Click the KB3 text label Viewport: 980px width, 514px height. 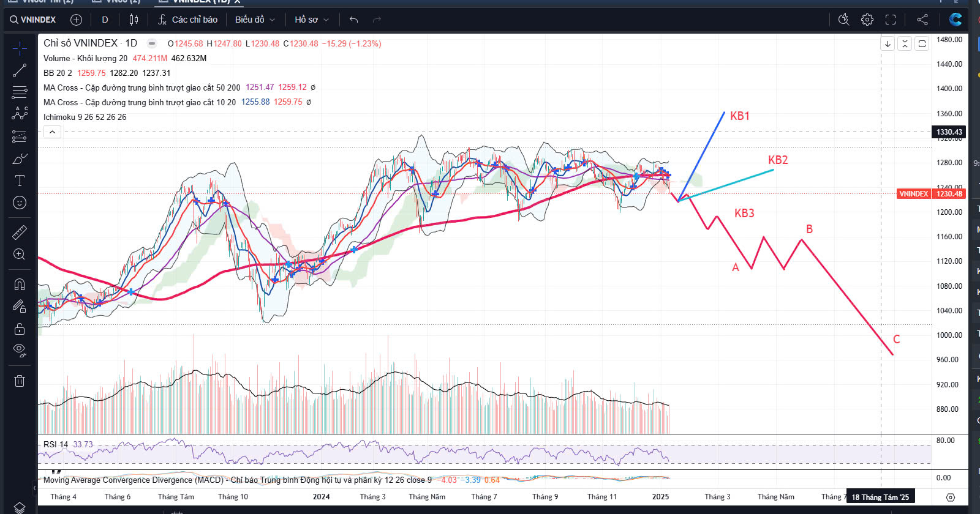pos(744,213)
